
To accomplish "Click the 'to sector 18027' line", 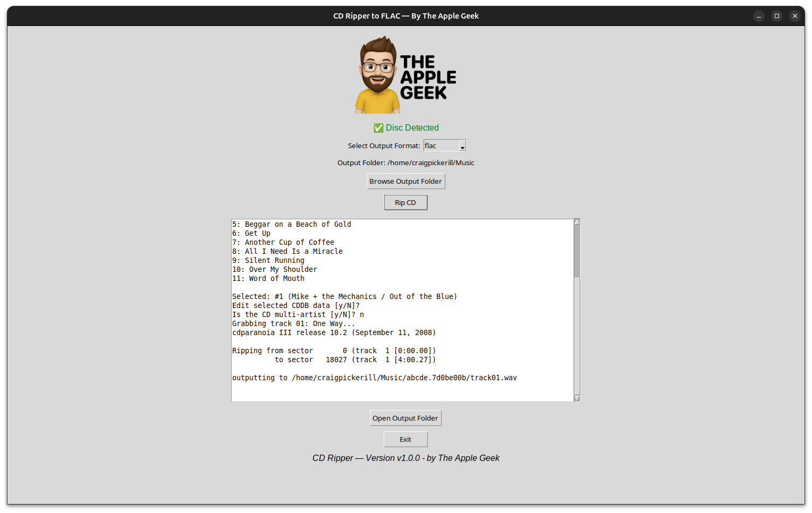I will point(356,360).
